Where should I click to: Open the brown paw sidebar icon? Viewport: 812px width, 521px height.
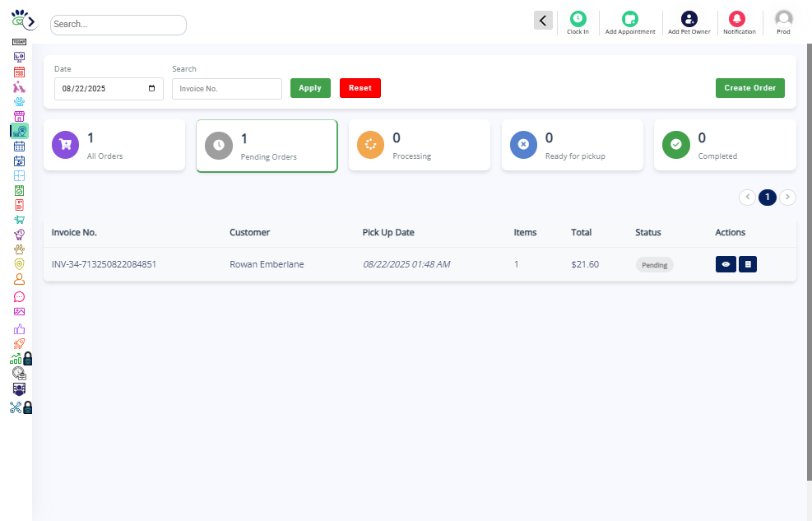tap(19, 249)
